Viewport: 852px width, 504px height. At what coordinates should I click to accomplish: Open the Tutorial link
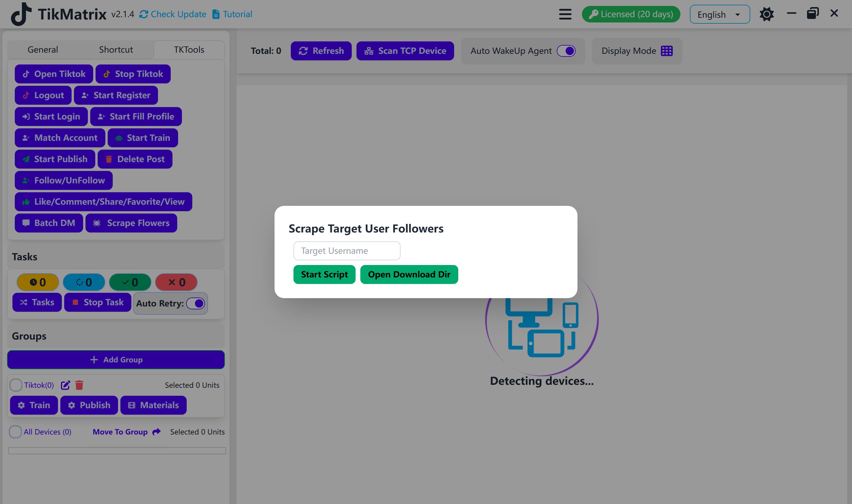point(232,14)
